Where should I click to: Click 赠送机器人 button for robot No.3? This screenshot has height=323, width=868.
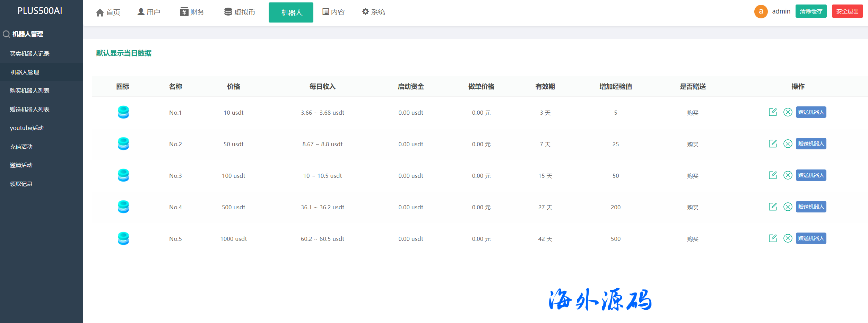[x=811, y=175]
